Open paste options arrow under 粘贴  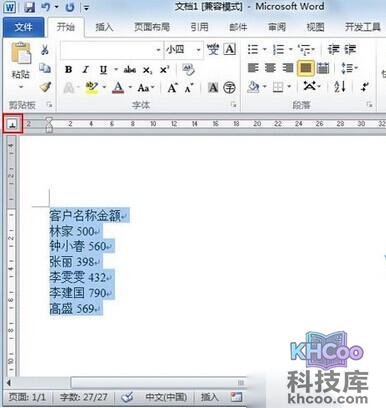click(21, 87)
